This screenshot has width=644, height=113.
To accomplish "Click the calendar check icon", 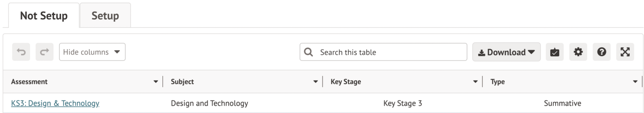I will [x=555, y=52].
